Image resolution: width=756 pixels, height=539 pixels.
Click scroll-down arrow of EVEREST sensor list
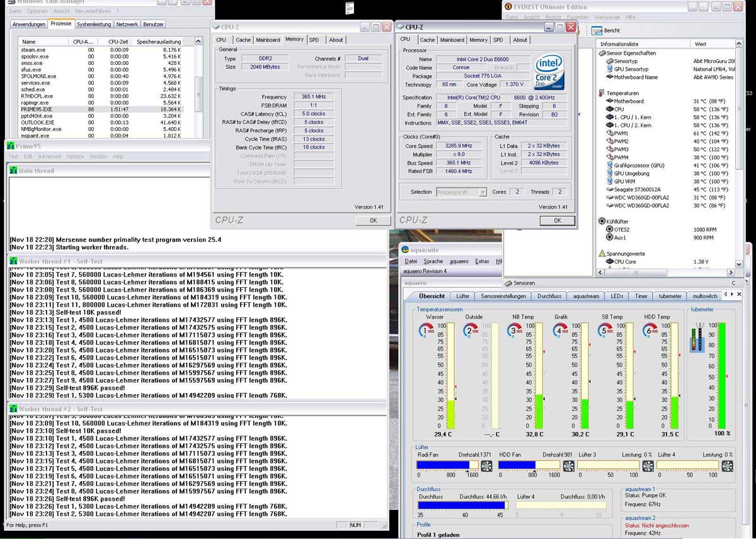[739, 266]
